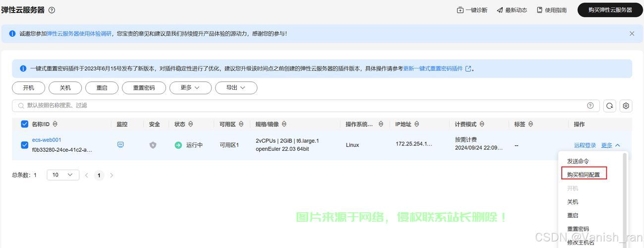Open table column settings gear
Viewport: 644px width, 248px height.
(626, 106)
